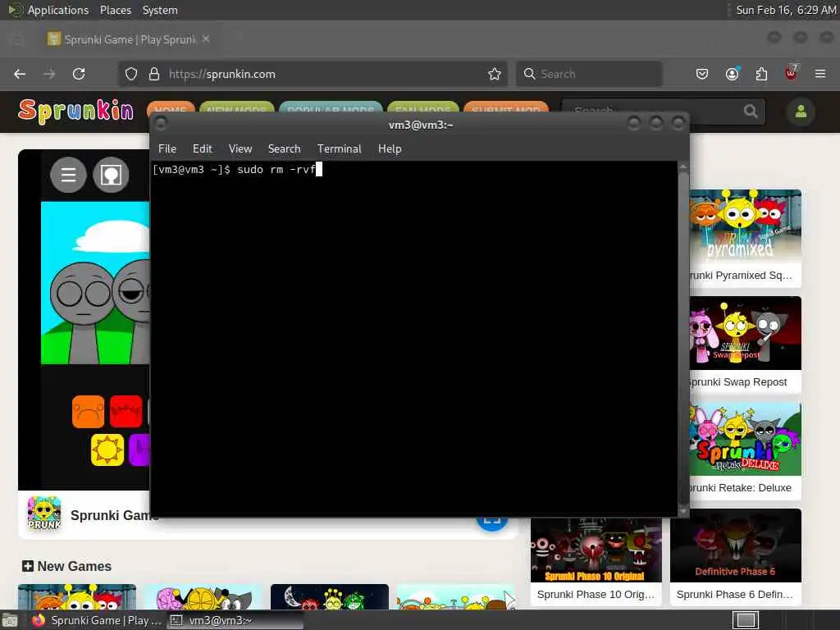840x630 pixels.
Task: Click the Sprunki Swap Repost title link
Action: [739, 382]
